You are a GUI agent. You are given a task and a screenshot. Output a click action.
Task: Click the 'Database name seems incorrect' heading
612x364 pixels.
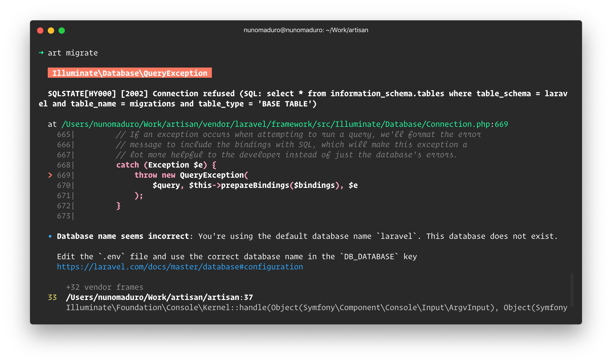pos(123,236)
